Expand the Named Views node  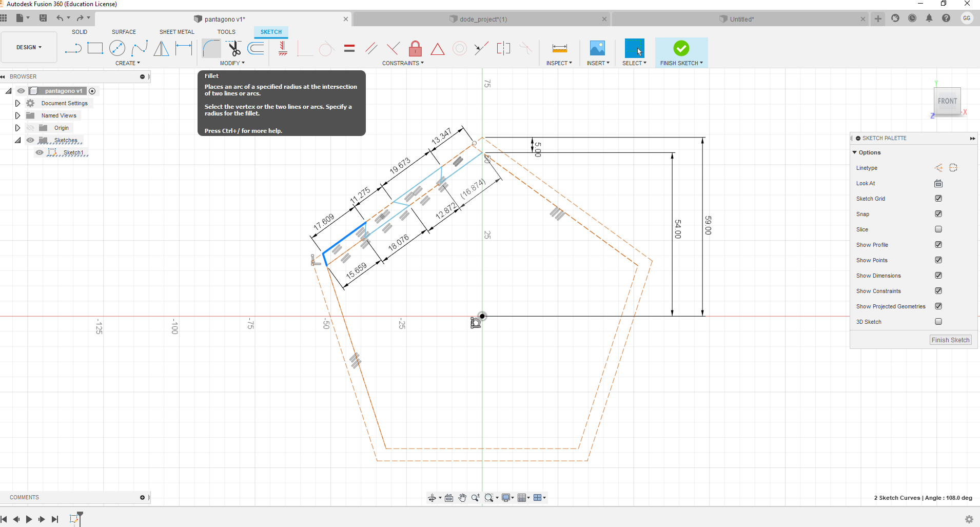[17, 115]
